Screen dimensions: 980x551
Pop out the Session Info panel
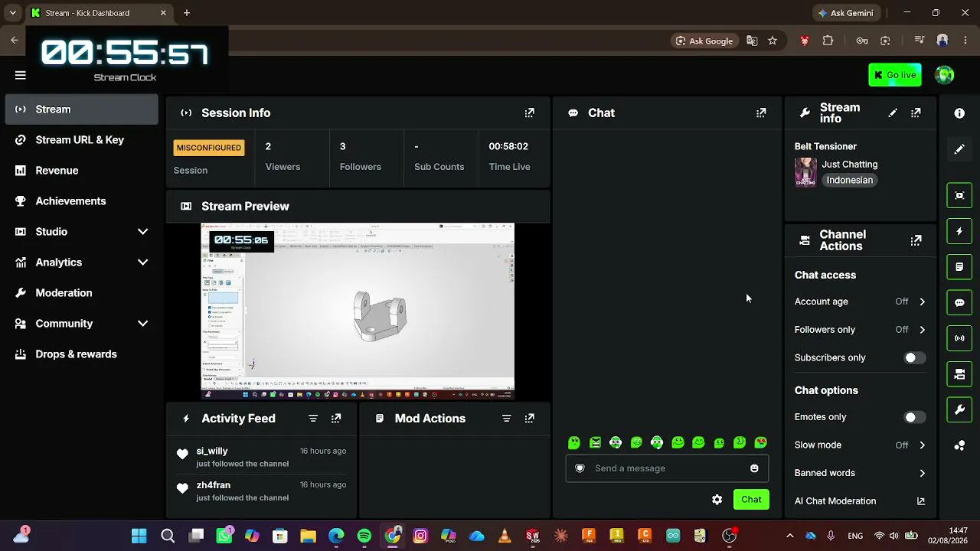coord(529,112)
